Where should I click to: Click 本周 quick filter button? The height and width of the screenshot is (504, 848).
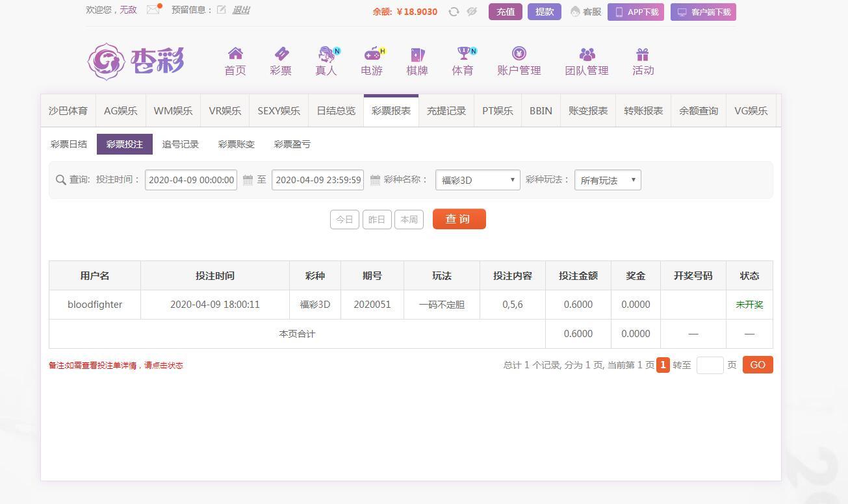409,220
